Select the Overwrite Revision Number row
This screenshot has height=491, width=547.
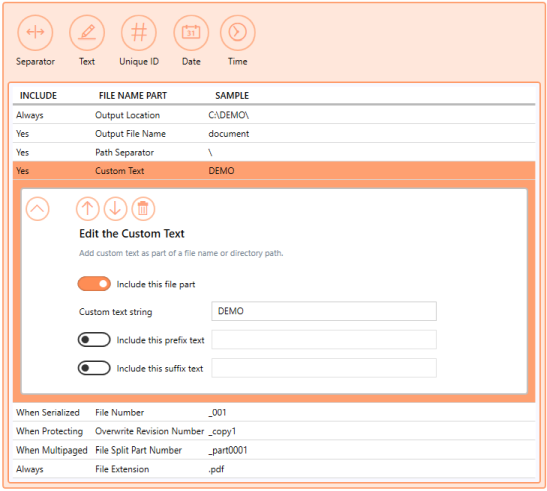(x=274, y=431)
